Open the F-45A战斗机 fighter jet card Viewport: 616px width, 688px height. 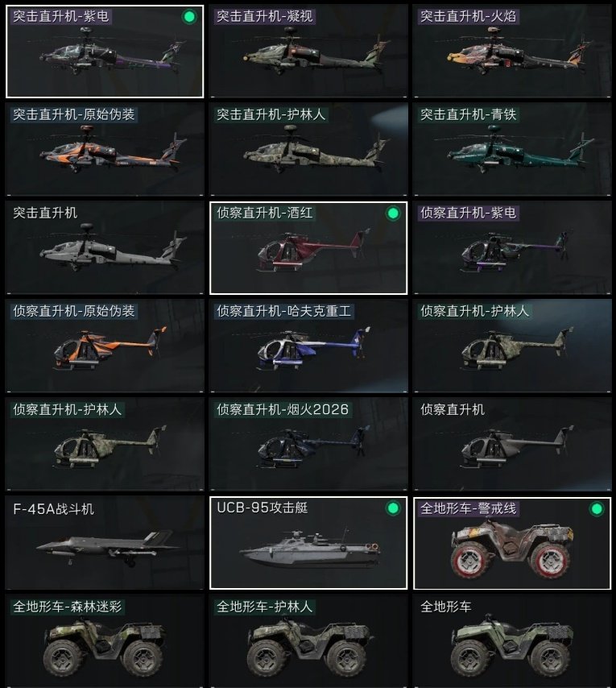coord(105,543)
